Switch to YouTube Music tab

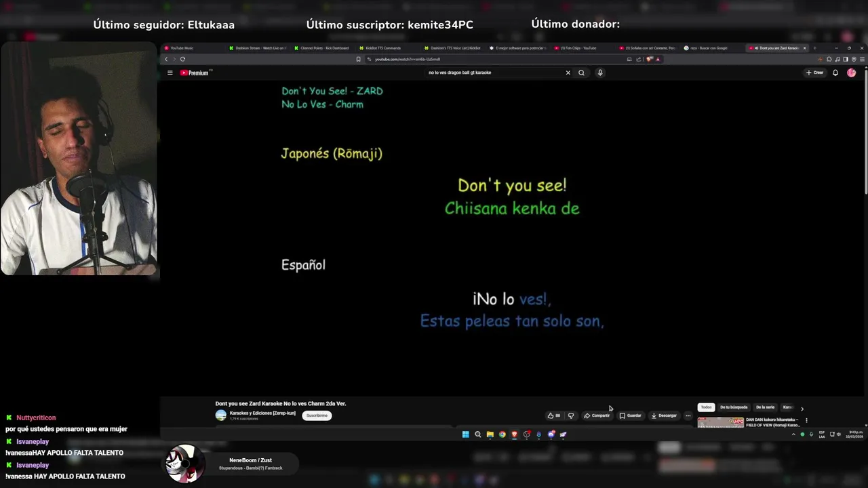[181, 48]
